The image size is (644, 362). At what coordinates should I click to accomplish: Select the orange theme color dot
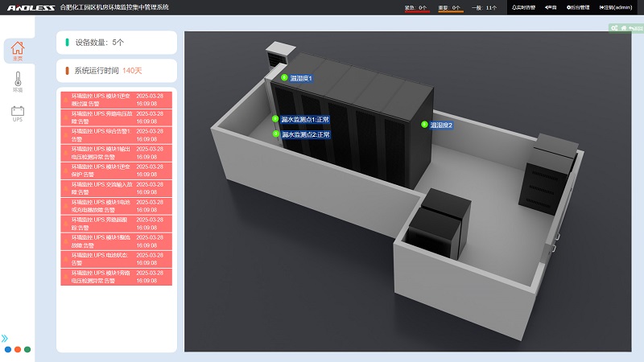pyautogui.click(x=18, y=350)
